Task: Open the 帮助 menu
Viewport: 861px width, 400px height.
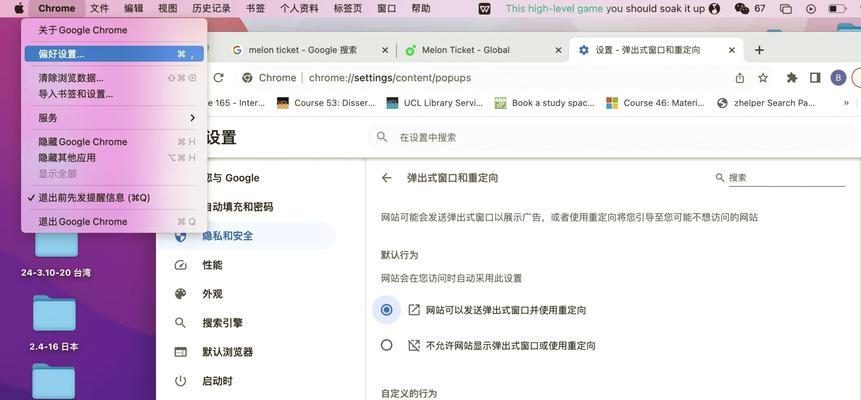Action: pyautogui.click(x=421, y=8)
